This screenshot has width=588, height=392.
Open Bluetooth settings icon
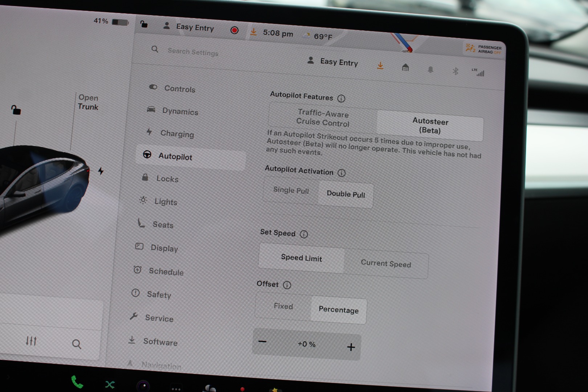(455, 71)
